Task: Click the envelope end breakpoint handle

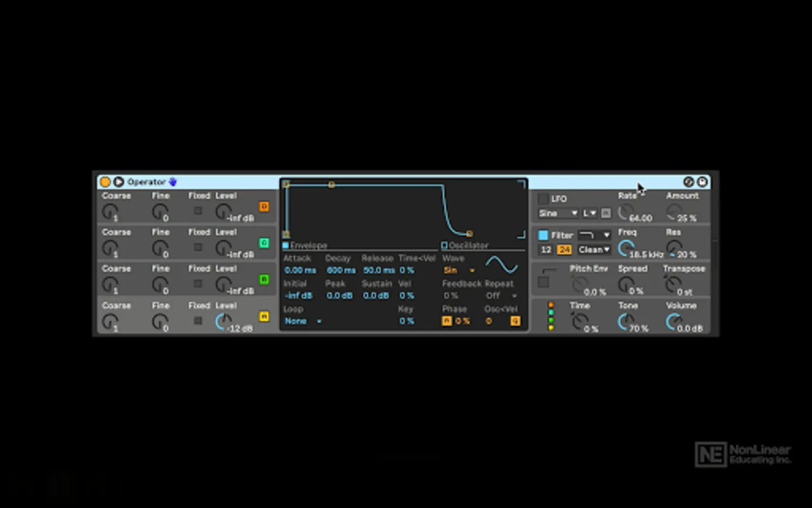Action: [469, 234]
